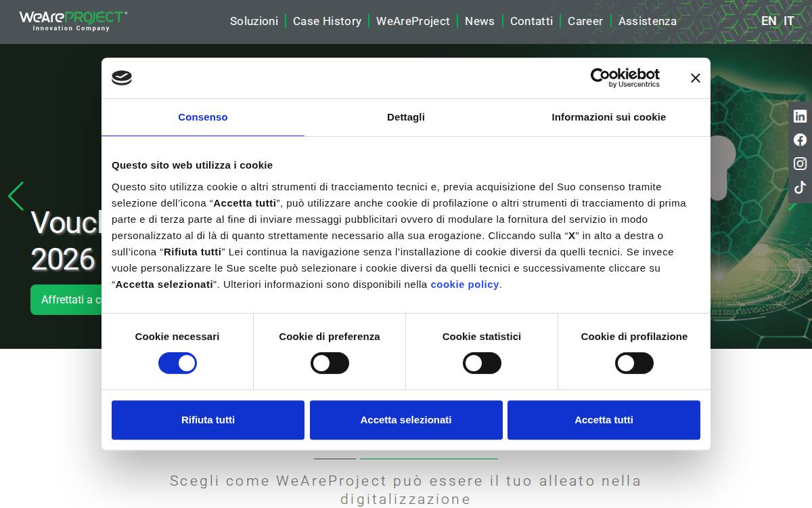Image resolution: width=812 pixels, height=508 pixels.
Task: Open the Career menu item
Action: click(585, 21)
